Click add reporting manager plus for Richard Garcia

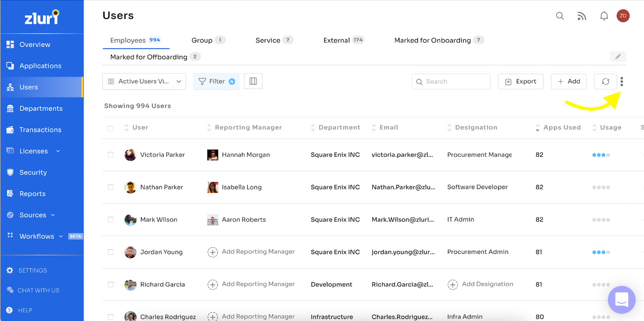(213, 284)
